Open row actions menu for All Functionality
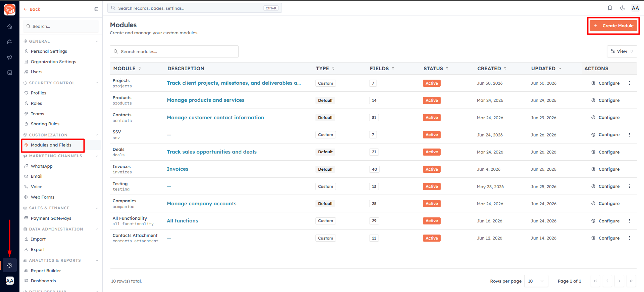The height and width of the screenshot is (292, 644). [x=630, y=221]
